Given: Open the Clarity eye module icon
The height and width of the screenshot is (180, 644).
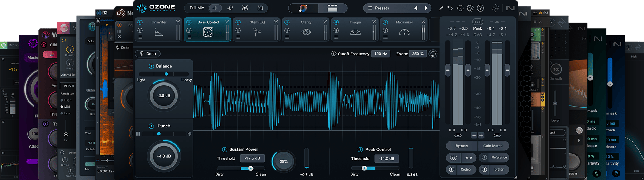Looking at the screenshot, I should pyautogui.click(x=306, y=32).
